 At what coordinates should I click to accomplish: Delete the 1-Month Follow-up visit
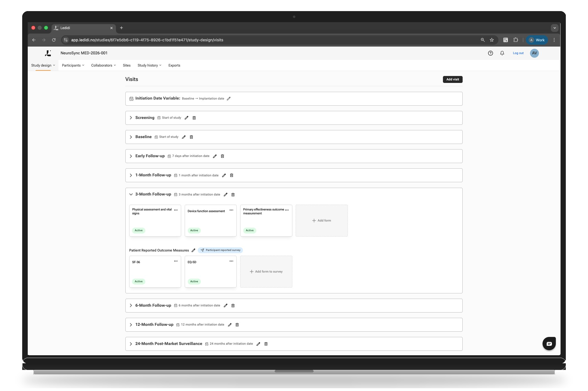(x=232, y=175)
